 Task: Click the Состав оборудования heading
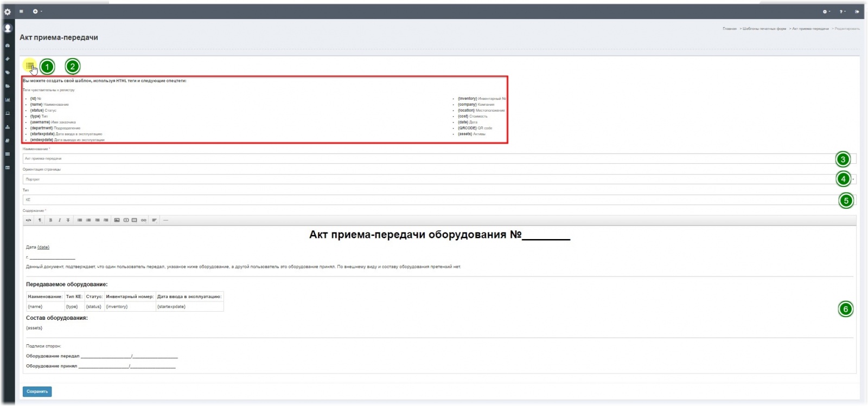click(57, 318)
